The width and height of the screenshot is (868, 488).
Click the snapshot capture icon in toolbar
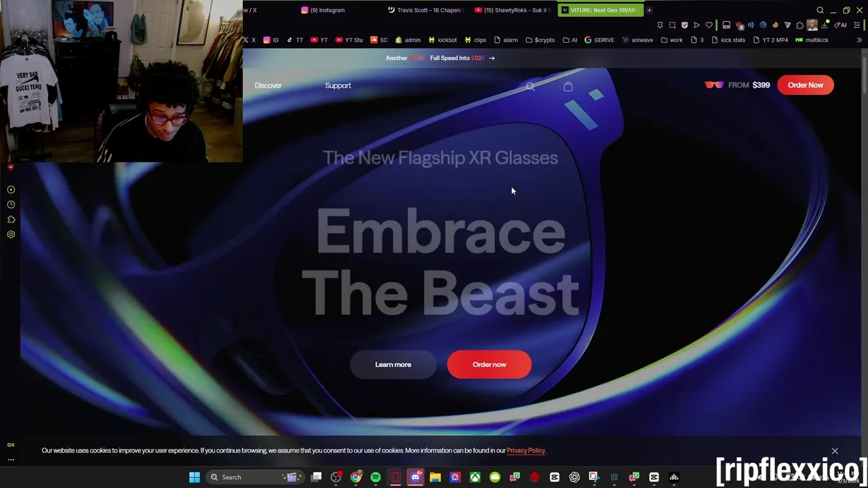672,25
